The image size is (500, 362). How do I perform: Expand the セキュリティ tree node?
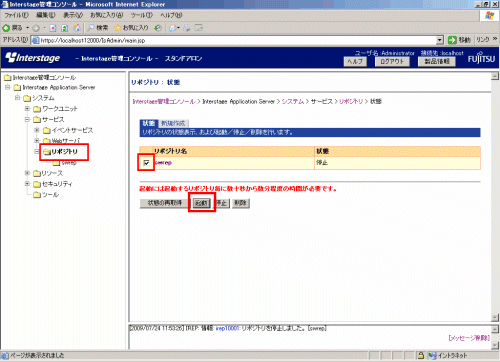27,184
